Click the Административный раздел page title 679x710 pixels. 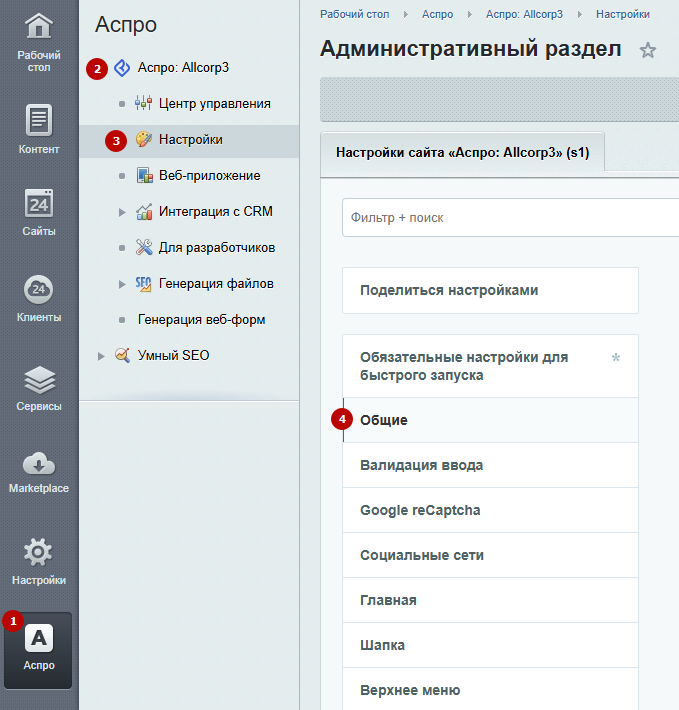tap(470, 49)
